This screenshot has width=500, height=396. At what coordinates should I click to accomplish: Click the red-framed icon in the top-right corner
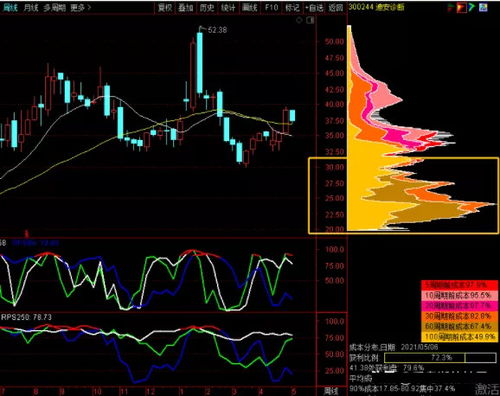point(462,7)
